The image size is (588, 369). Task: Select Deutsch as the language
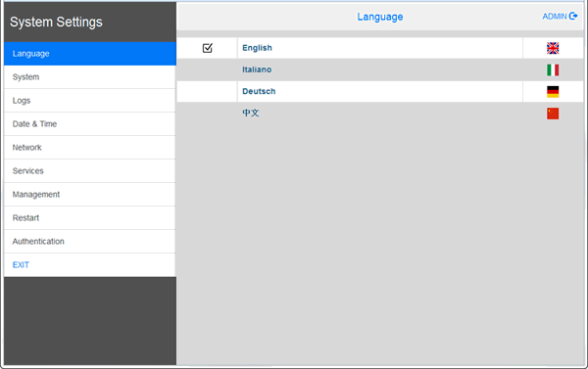pyautogui.click(x=259, y=91)
